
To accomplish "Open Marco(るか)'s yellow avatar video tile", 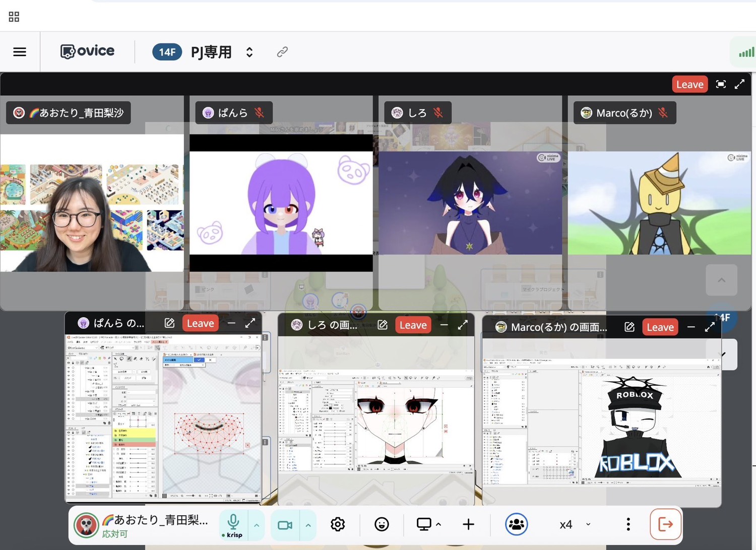I will [659, 203].
